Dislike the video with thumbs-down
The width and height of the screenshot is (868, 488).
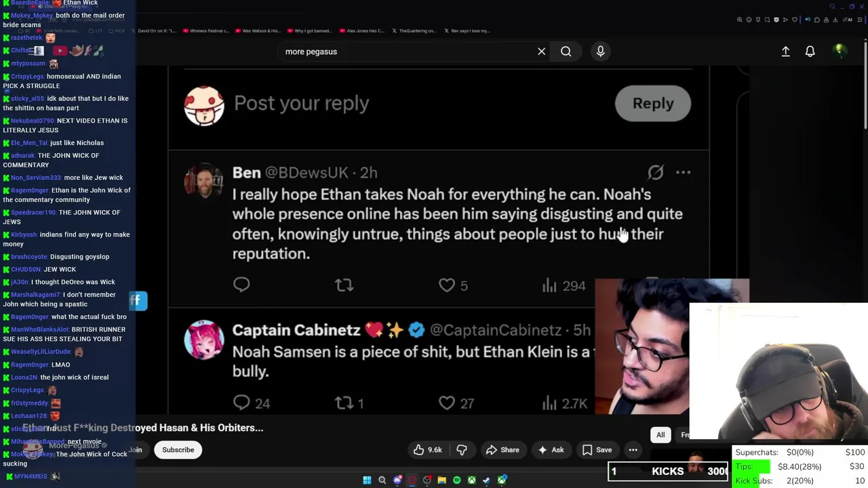(x=462, y=450)
